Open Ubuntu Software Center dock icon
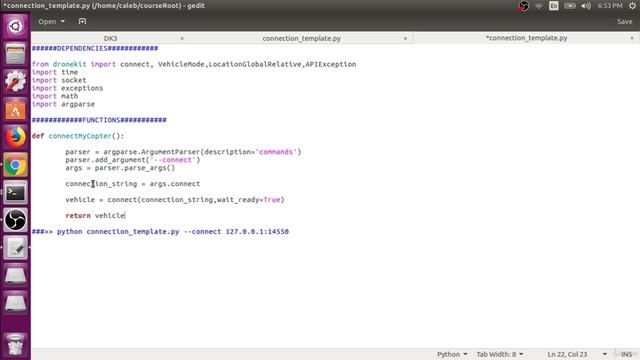This screenshot has height=360, width=640. 15,109
